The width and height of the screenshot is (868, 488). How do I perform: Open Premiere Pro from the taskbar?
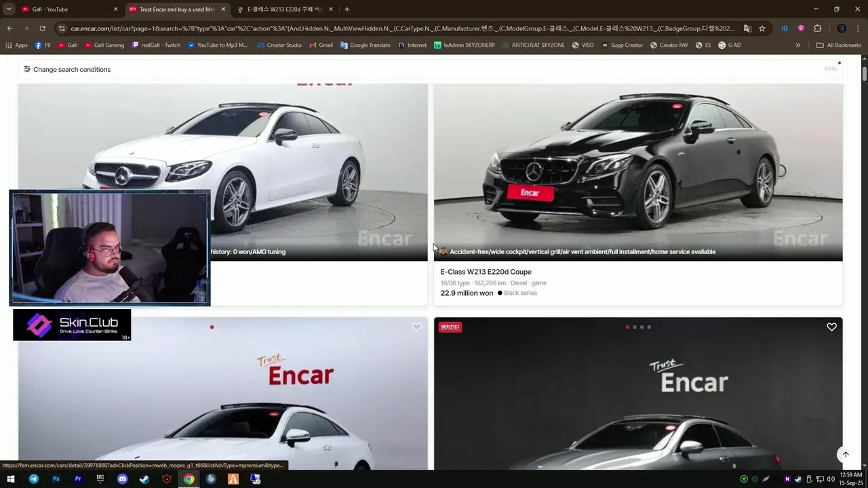click(78, 479)
